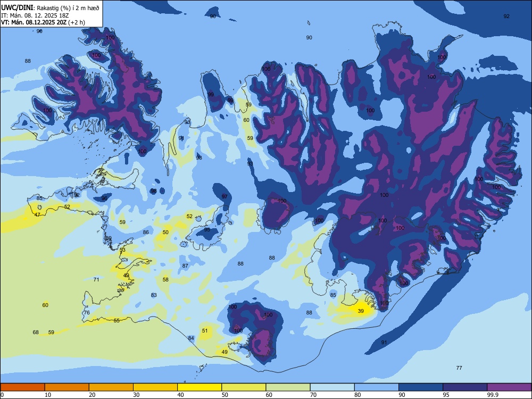Select the 95–99.9 navy legend swatch
The height and width of the screenshot is (399, 532).
point(465,387)
